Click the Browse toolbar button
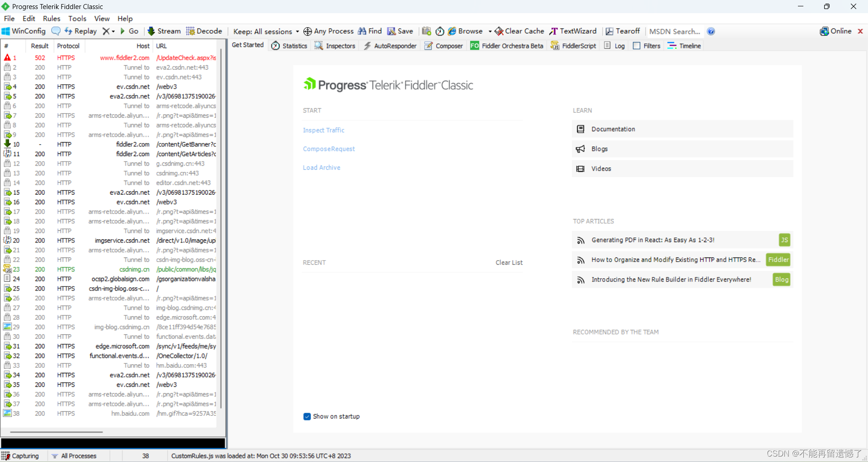This screenshot has height=462, width=868. [465, 31]
